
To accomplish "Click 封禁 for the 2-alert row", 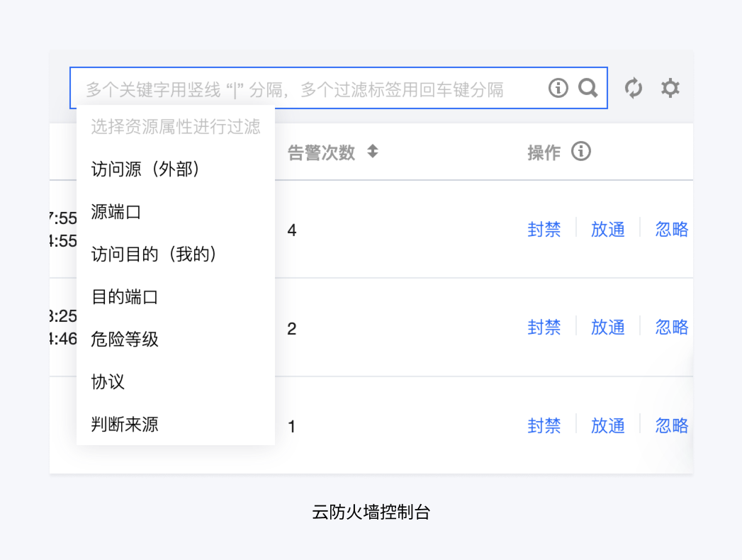I will 544,327.
